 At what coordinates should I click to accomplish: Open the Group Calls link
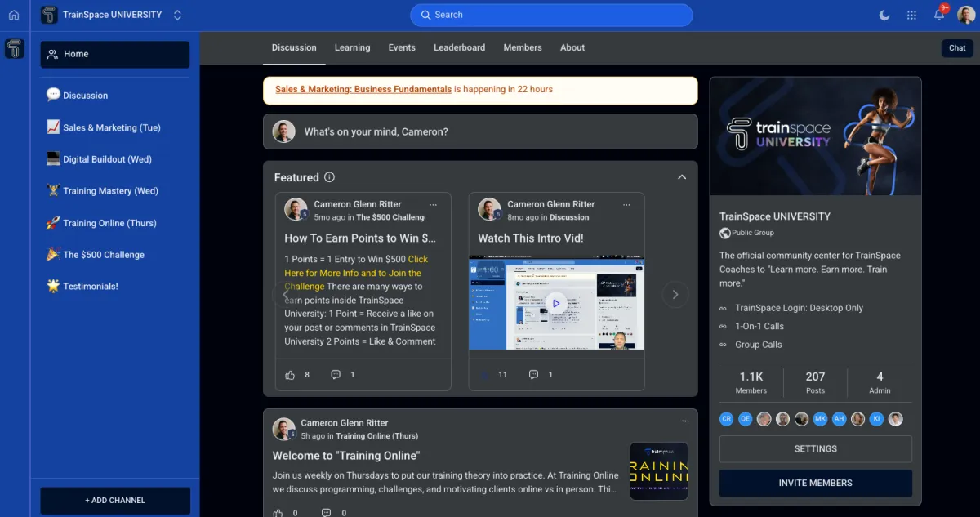click(x=759, y=345)
